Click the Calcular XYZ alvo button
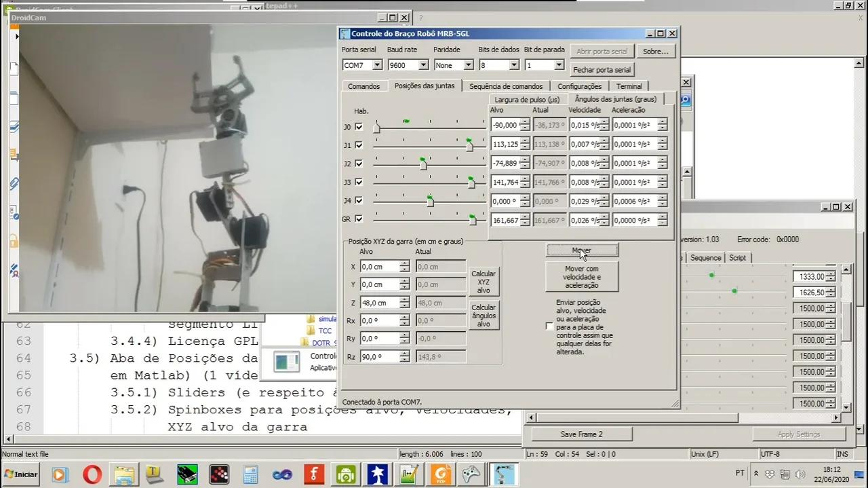The image size is (868, 488). coord(484,282)
